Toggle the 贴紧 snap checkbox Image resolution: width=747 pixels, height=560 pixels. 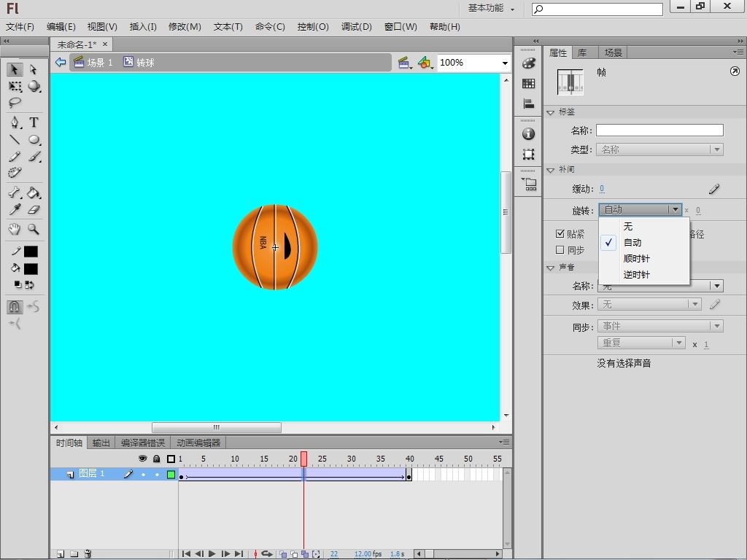(560, 234)
